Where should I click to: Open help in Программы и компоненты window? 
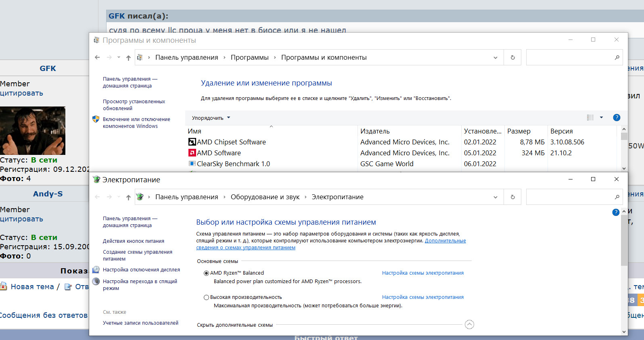coord(617,117)
